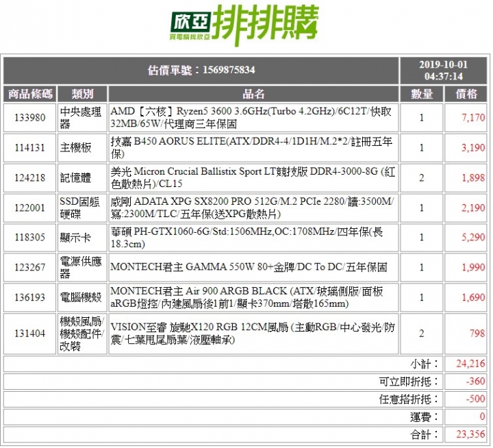Select the quote number 1569875834 header
This screenshot has width=493, height=448.
pos(201,70)
